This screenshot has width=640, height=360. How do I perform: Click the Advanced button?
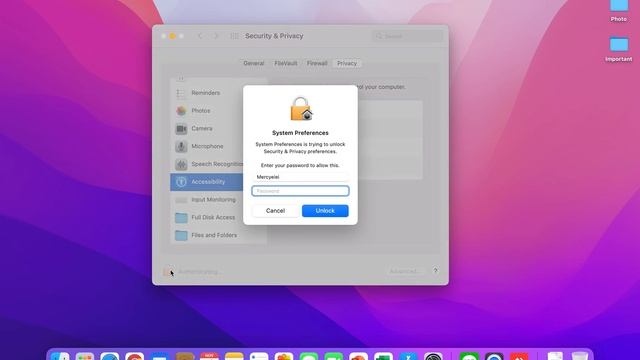pyautogui.click(x=404, y=271)
